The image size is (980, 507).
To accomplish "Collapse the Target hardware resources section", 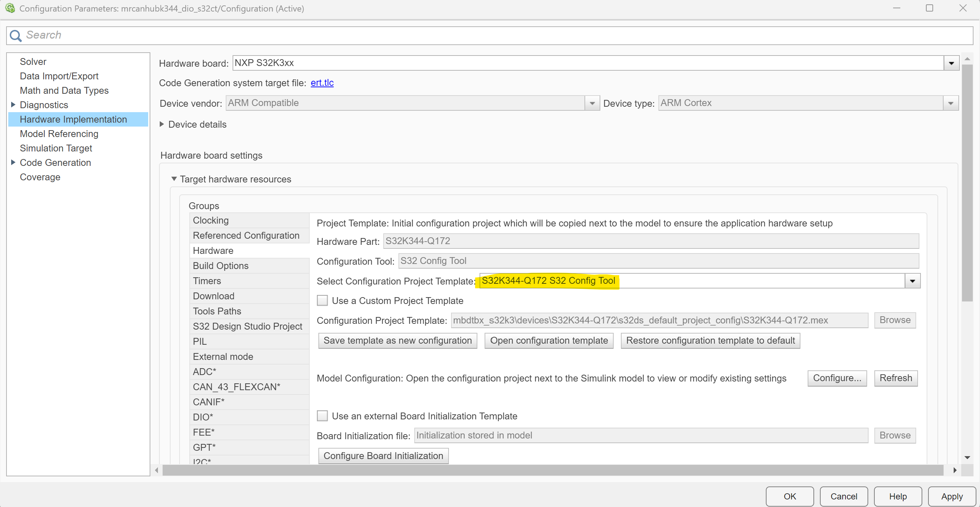I will [x=174, y=179].
